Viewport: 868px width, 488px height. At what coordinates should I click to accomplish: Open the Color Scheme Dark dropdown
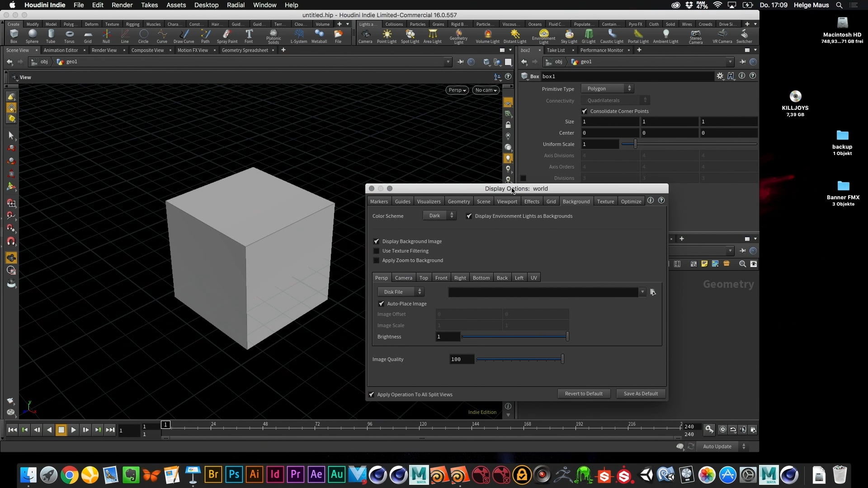click(439, 216)
